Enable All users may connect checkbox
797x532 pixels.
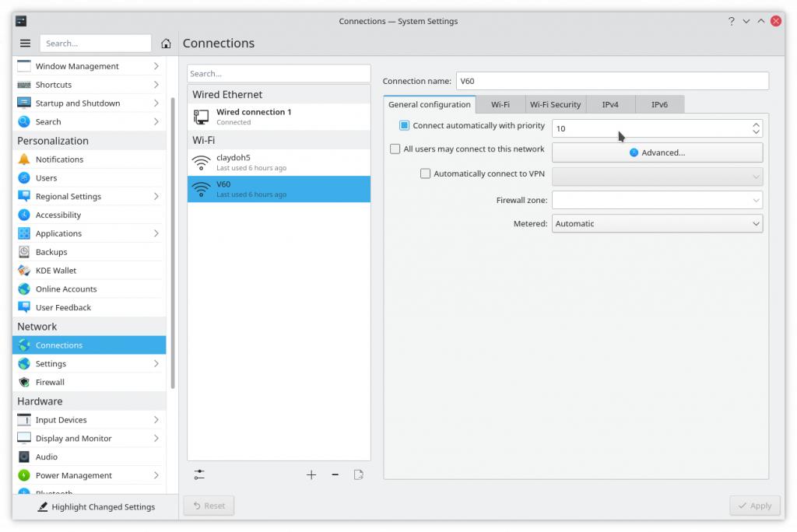(395, 149)
